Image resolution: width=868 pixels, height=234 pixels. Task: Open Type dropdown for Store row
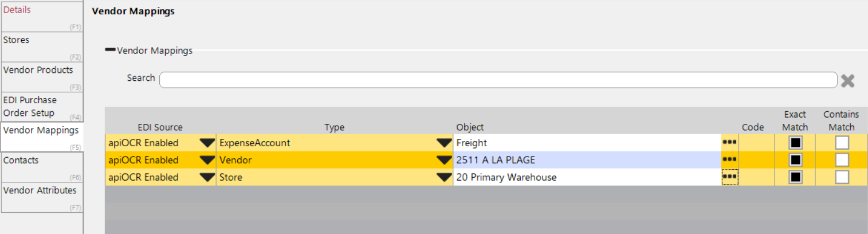(x=444, y=177)
